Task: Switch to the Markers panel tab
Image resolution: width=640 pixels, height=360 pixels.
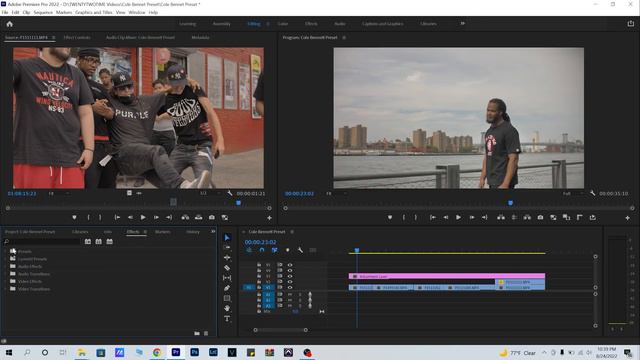Action: [x=162, y=231]
